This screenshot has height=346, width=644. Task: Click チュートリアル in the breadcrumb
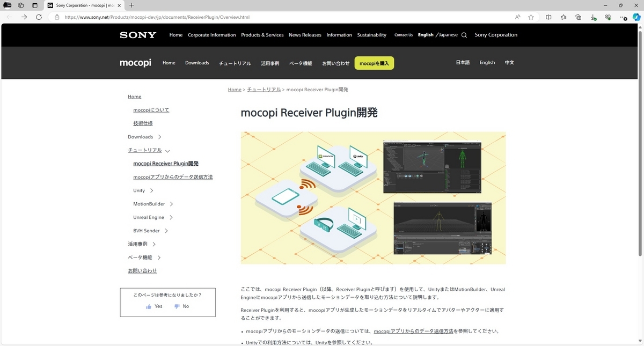click(264, 90)
